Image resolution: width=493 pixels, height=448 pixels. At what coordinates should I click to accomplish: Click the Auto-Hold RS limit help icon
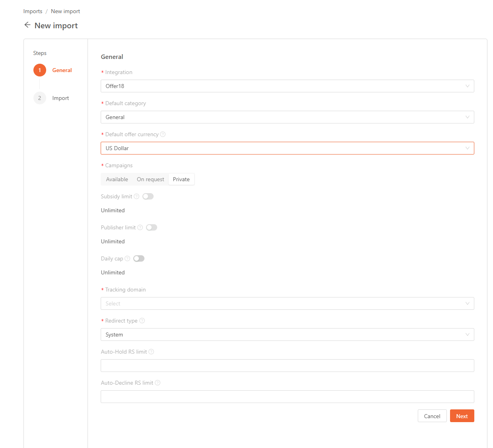[151, 352]
